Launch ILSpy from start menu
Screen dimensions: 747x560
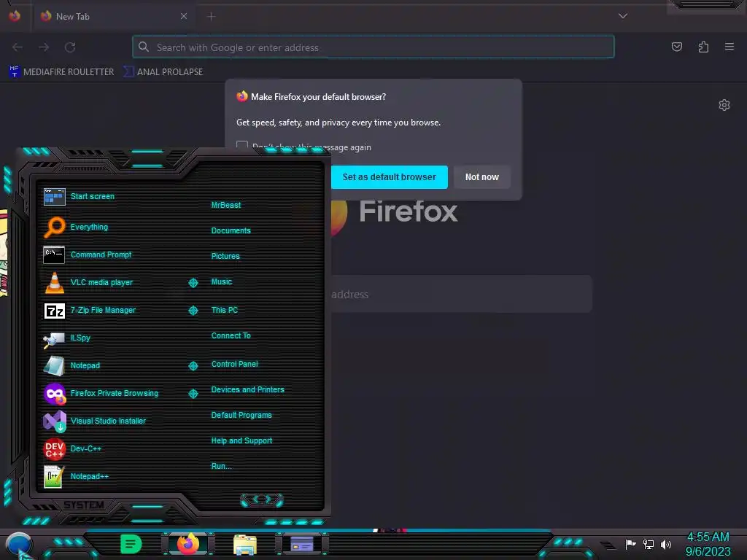[x=66, y=338]
